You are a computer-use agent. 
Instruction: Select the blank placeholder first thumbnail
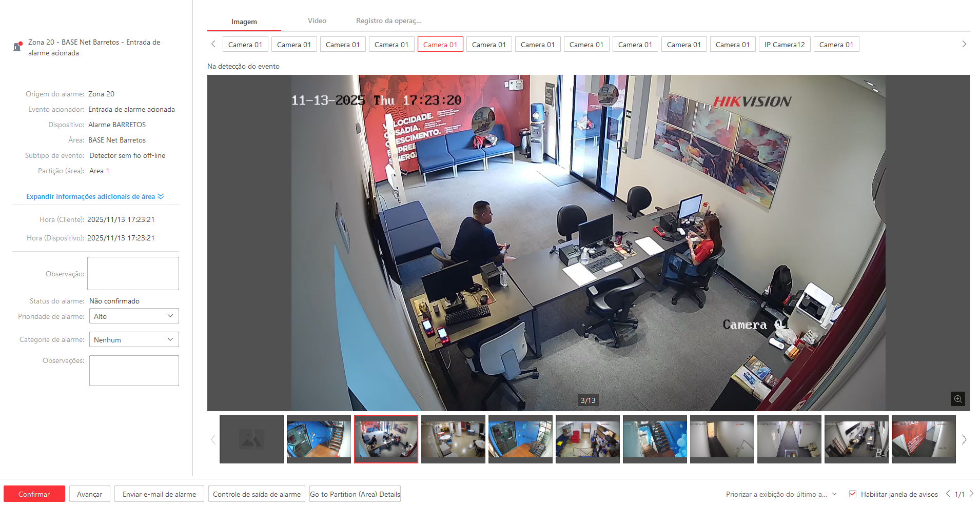click(251, 439)
